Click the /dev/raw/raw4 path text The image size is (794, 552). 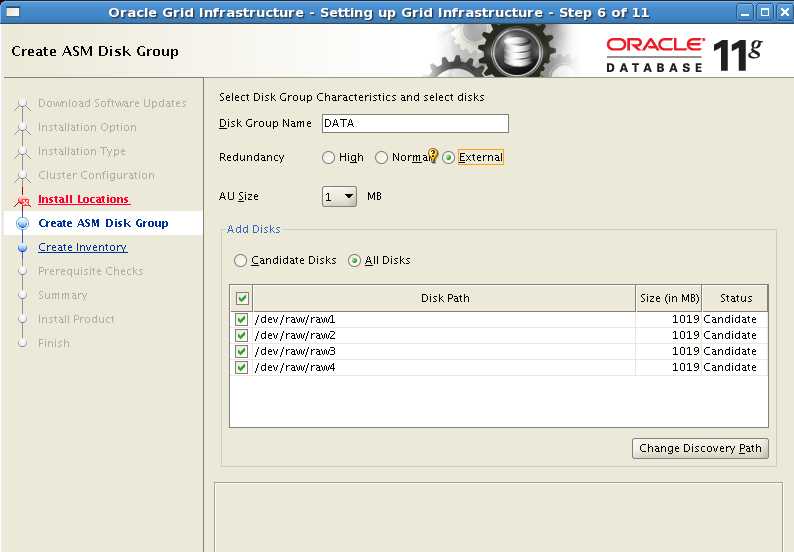(x=295, y=367)
